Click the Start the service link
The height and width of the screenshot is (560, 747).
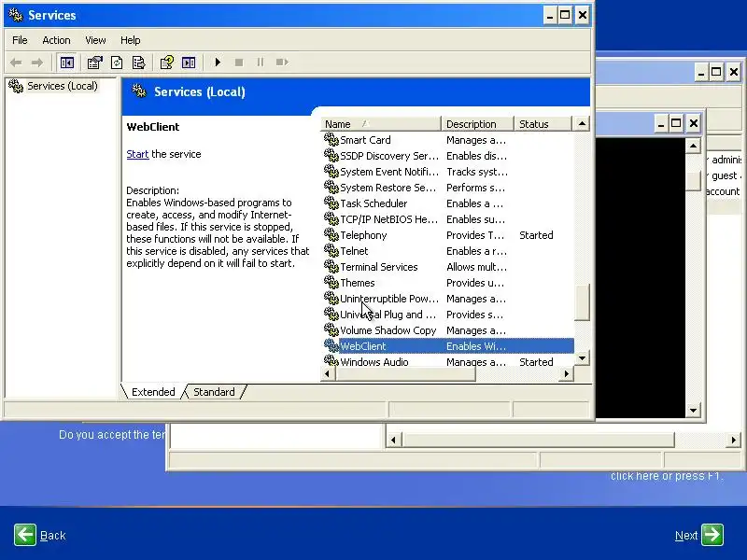[x=137, y=154]
